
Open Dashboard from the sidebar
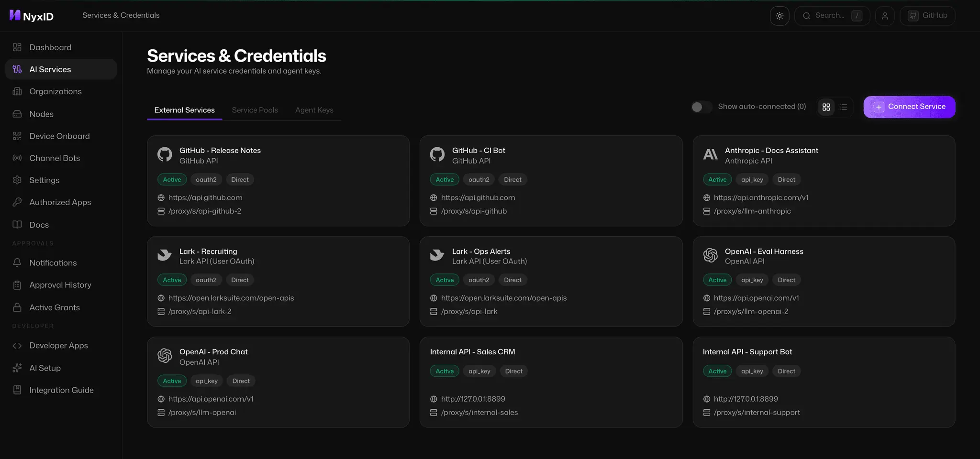tap(61, 47)
